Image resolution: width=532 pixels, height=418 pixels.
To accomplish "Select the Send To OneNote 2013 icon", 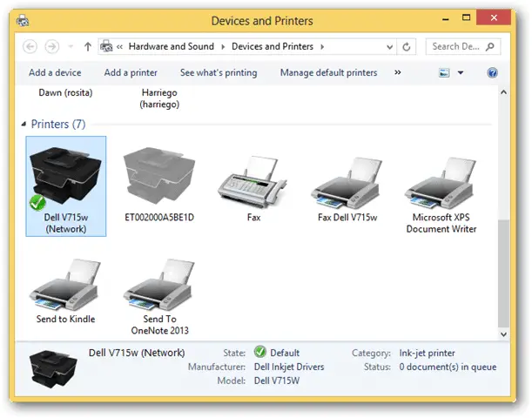I will [159, 285].
